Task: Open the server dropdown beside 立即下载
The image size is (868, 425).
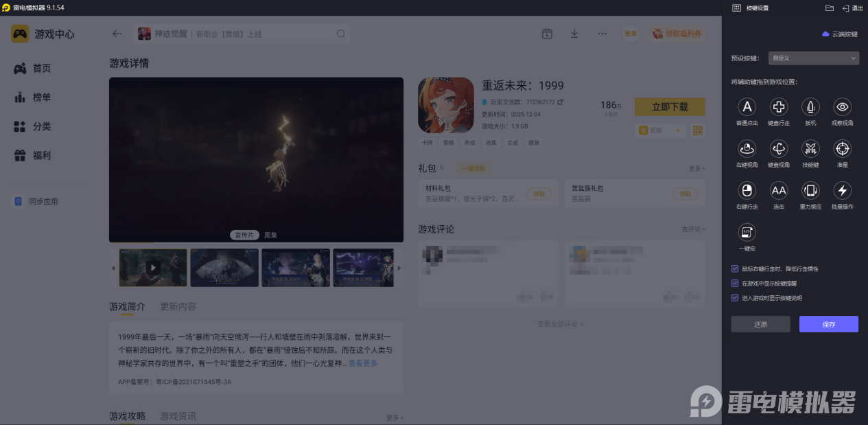Action: (x=660, y=130)
